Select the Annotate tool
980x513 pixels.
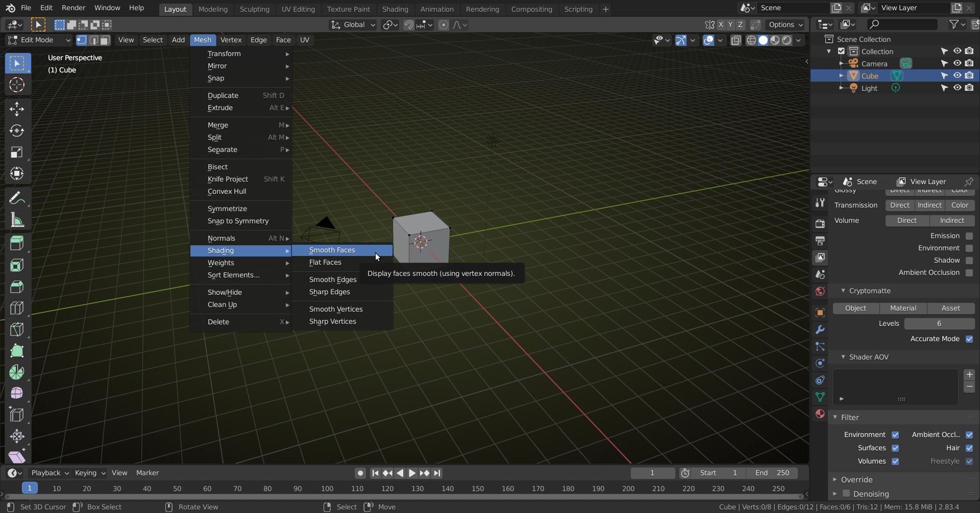pos(17,198)
